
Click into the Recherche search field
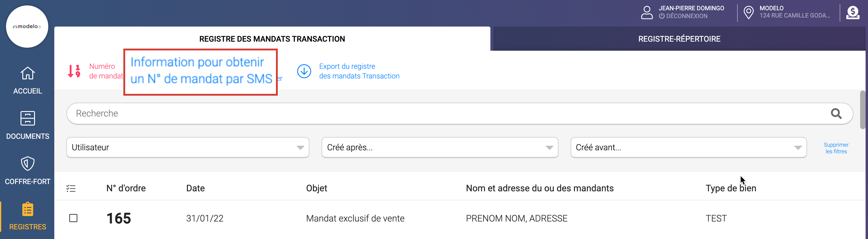[x=438, y=113]
